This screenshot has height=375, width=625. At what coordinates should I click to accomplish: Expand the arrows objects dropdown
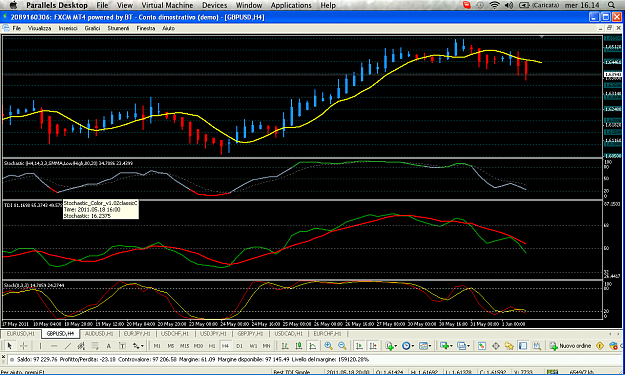point(138,346)
